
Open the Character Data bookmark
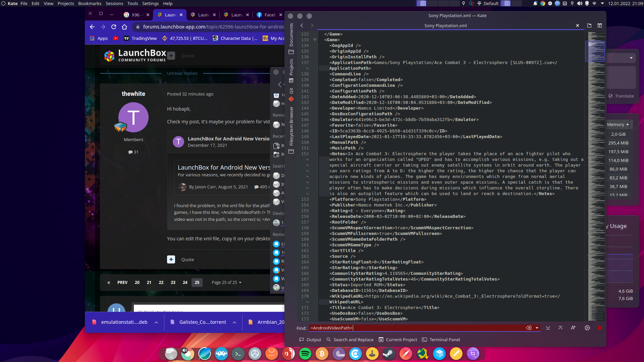pos(235,38)
